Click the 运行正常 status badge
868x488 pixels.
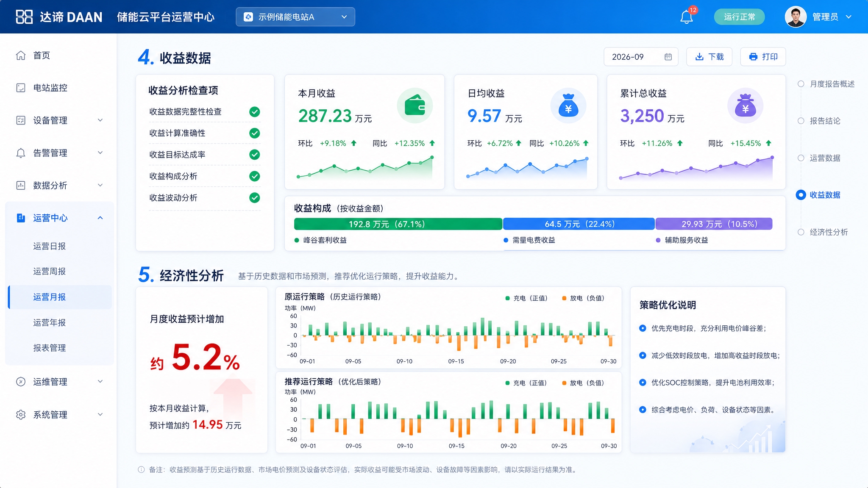coord(739,17)
